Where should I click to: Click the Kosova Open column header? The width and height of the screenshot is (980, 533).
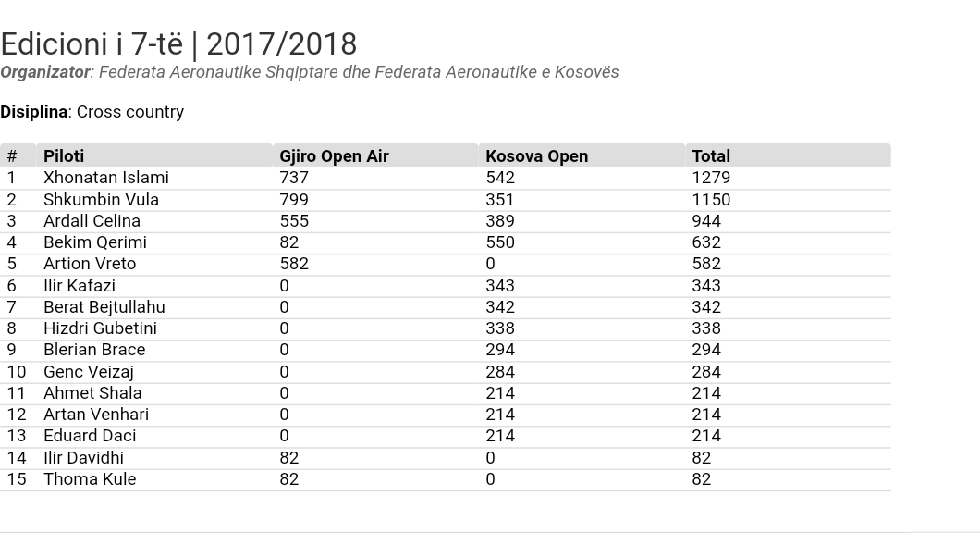click(536, 155)
